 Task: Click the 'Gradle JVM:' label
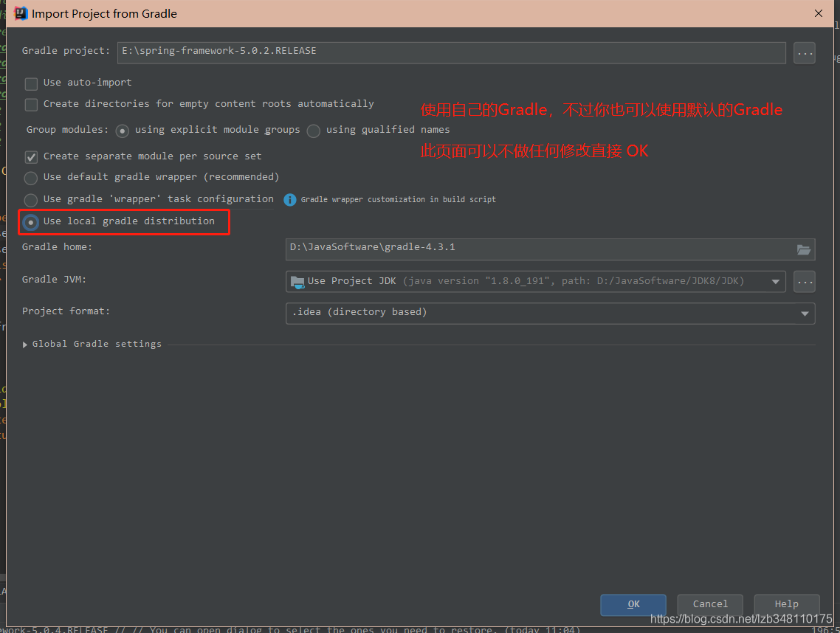click(x=54, y=280)
